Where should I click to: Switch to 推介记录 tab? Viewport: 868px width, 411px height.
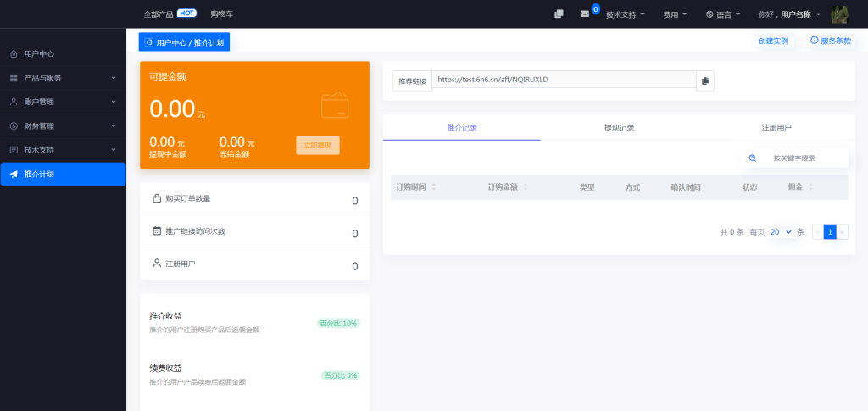(x=462, y=127)
